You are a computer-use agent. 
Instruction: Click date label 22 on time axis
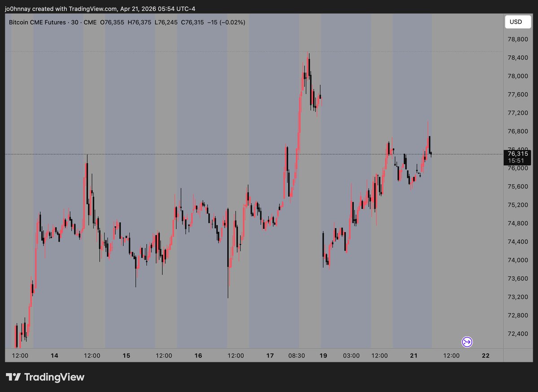(485, 356)
